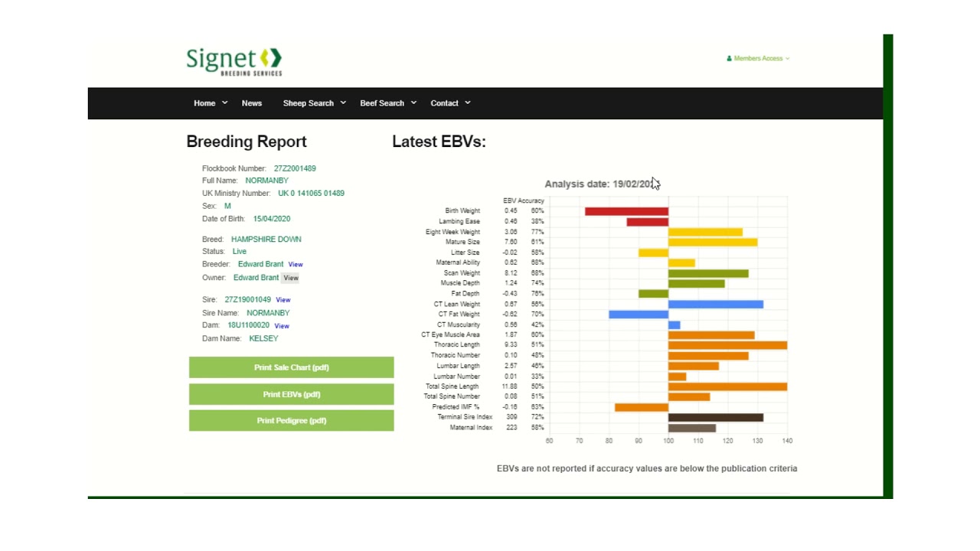This screenshot has height=551, width=980.
Task: Click status value Live
Action: point(240,252)
